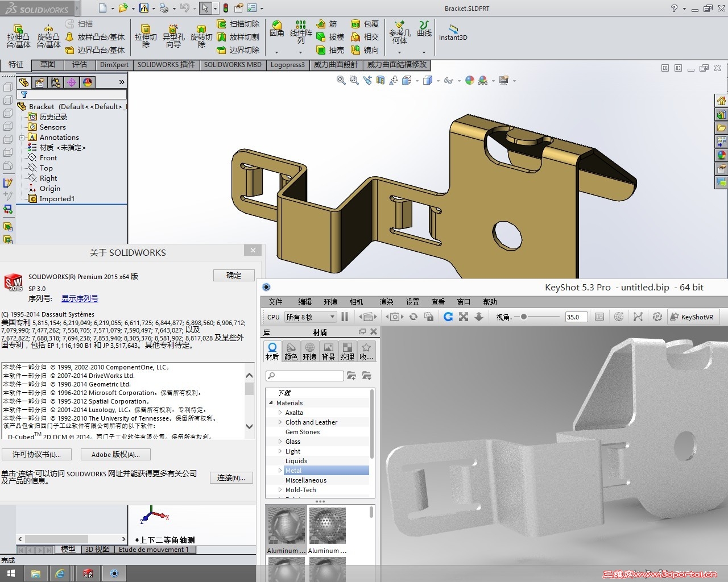Image resolution: width=728 pixels, height=582 pixels.
Task: Open the Fillet dropdown arrow
Action: click(x=277, y=52)
